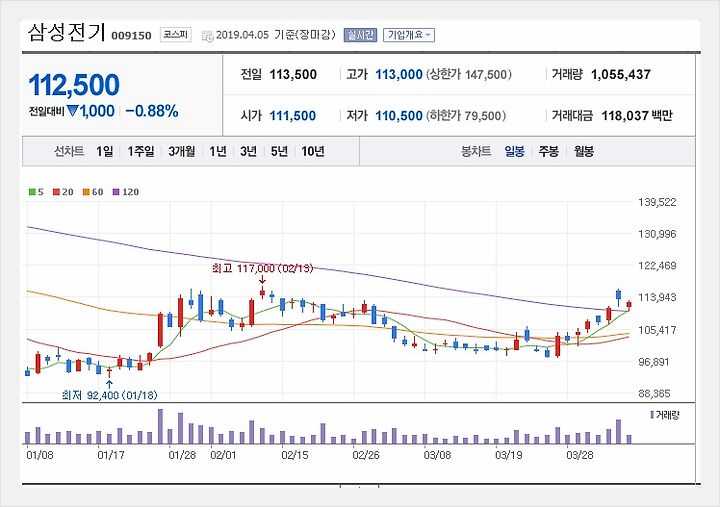
Task: Click the upper limit price 147,500
Action: coord(486,74)
